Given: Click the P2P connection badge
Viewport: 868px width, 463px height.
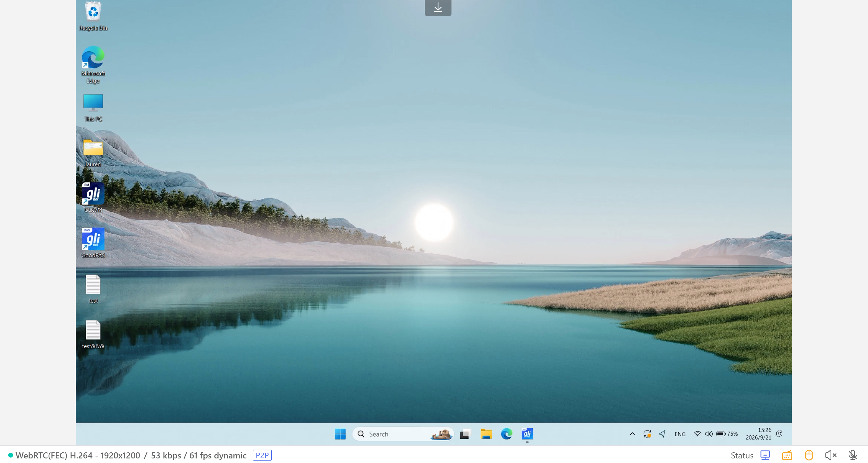Looking at the screenshot, I should (262, 455).
